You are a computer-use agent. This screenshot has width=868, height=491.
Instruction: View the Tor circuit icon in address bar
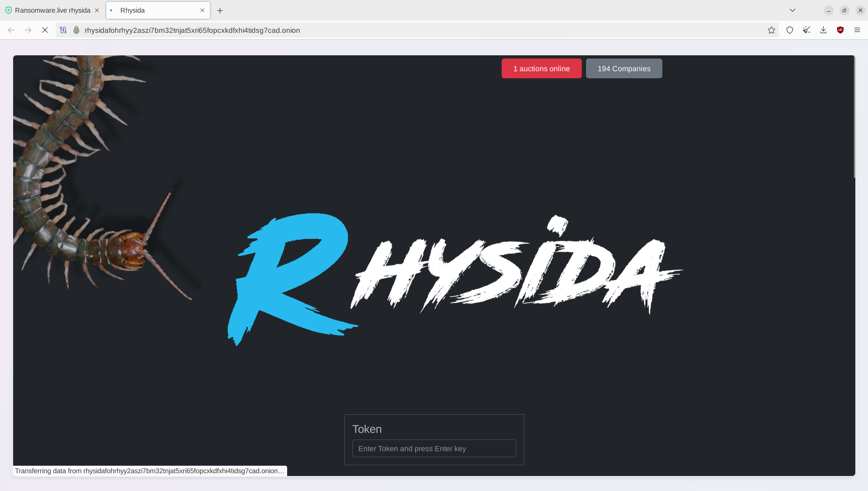pyautogui.click(x=63, y=30)
